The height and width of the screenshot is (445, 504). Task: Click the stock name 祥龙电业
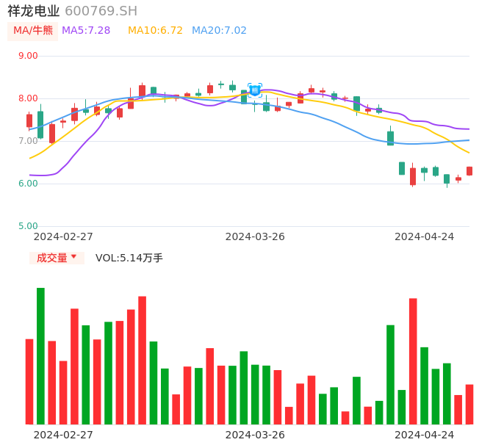click(x=34, y=11)
